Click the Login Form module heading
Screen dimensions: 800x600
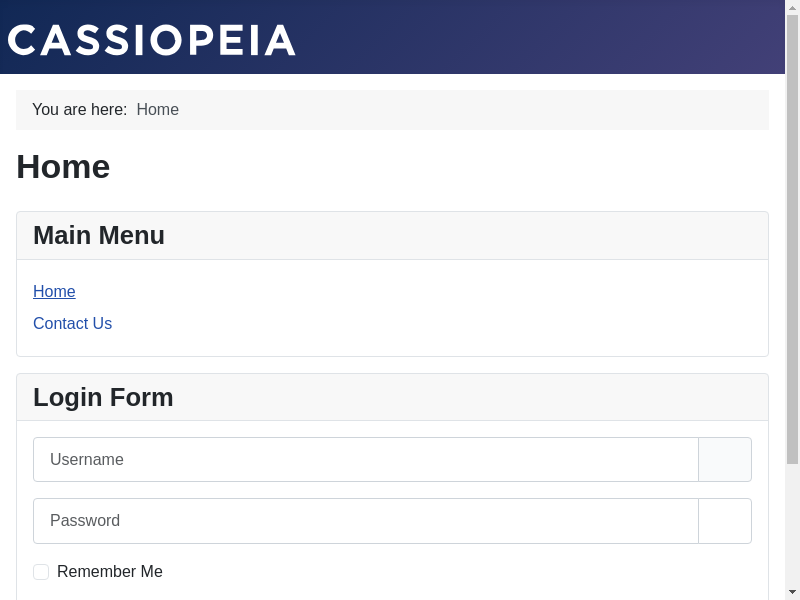click(103, 398)
